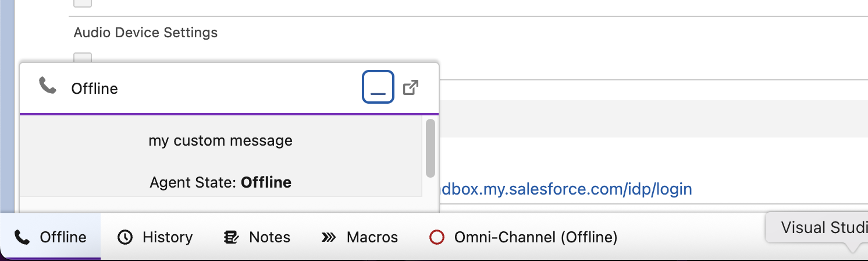Click the softphone panel vertical scrollbar

pos(431,147)
